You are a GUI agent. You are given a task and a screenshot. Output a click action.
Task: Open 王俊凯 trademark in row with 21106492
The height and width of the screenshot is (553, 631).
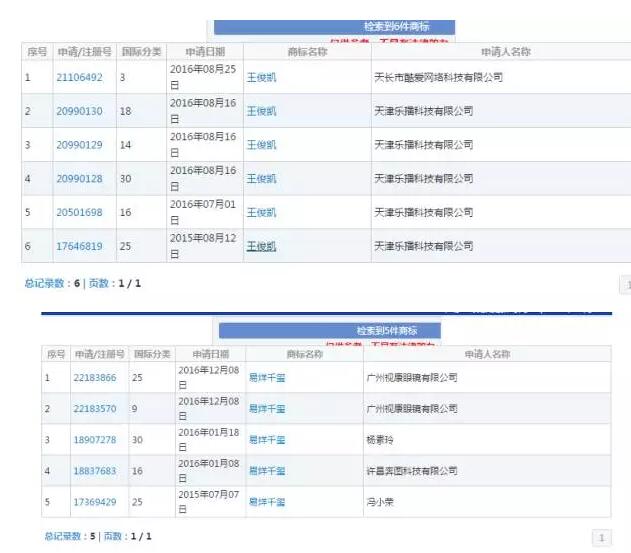(x=261, y=77)
